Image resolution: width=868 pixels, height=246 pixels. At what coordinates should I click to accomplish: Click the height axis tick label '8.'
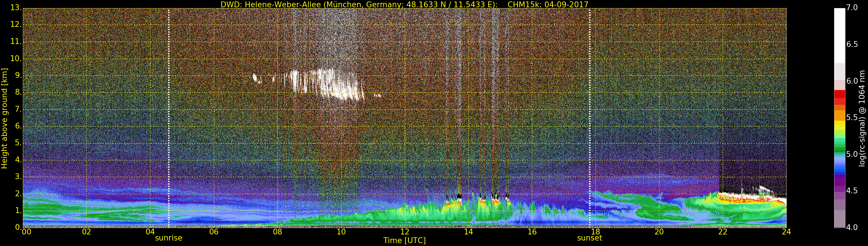tap(18, 92)
